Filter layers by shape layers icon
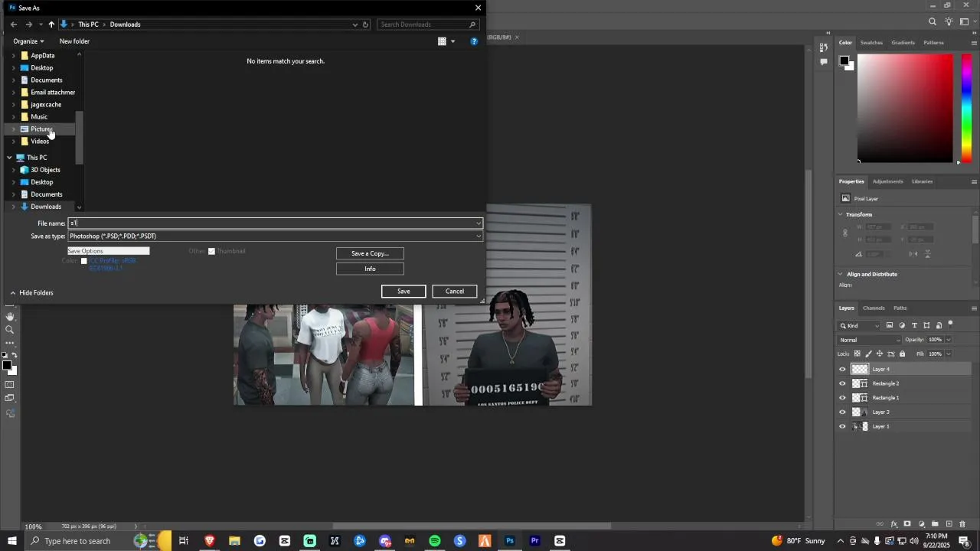Viewport: 980px width, 551px height. click(926, 325)
